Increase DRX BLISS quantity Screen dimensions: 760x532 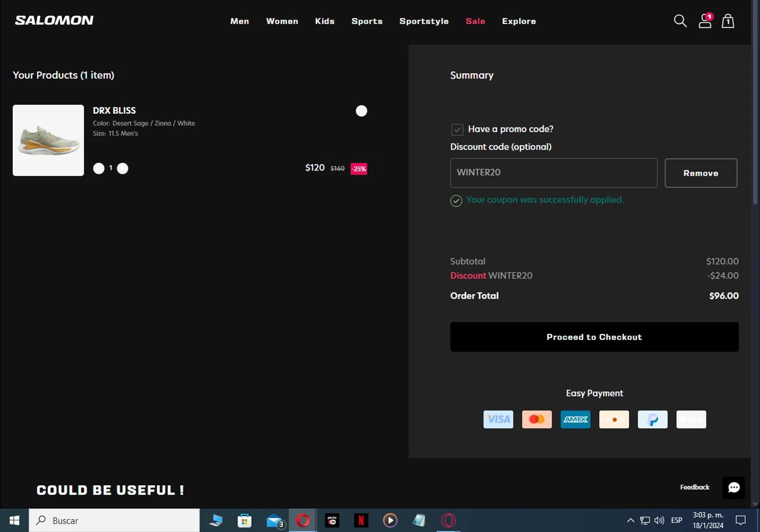[123, 169]
